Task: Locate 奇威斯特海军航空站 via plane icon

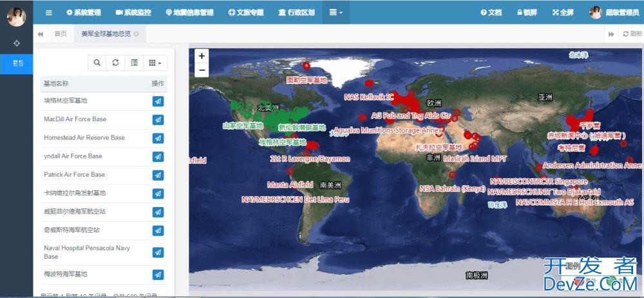Action: 158,231
